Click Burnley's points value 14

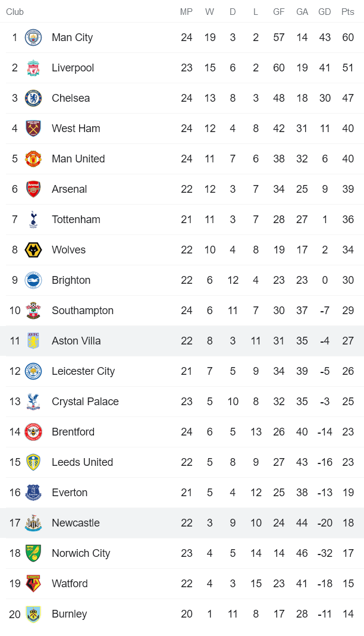click(348, 614)
